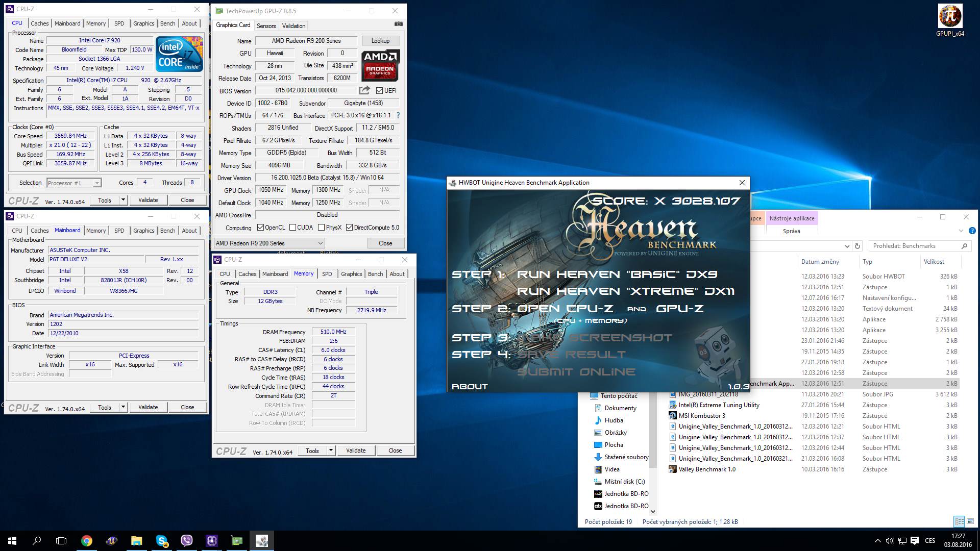
Task: Open the Caches tab in the Mainboard CPU-Z window
Action: coord(39,231)
